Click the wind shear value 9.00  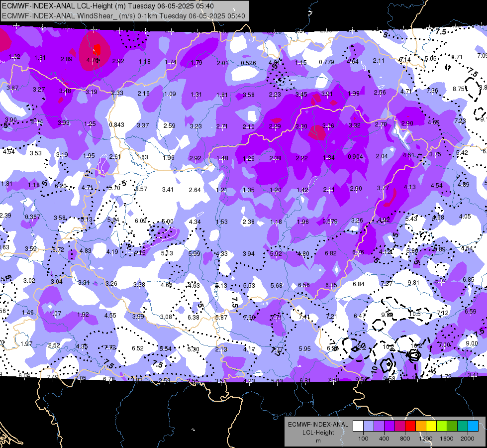tap(472, 343)
